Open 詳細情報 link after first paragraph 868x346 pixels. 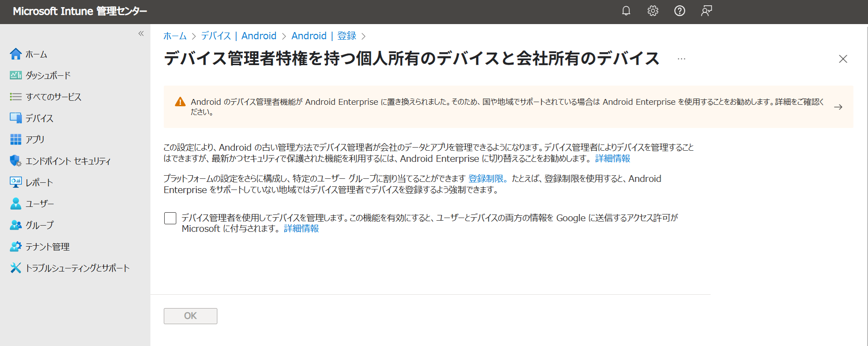click(613, 159)
